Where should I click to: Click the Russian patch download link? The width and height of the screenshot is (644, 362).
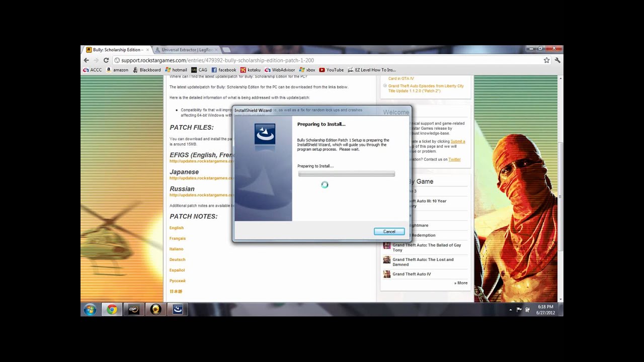(x=202, y=195)
